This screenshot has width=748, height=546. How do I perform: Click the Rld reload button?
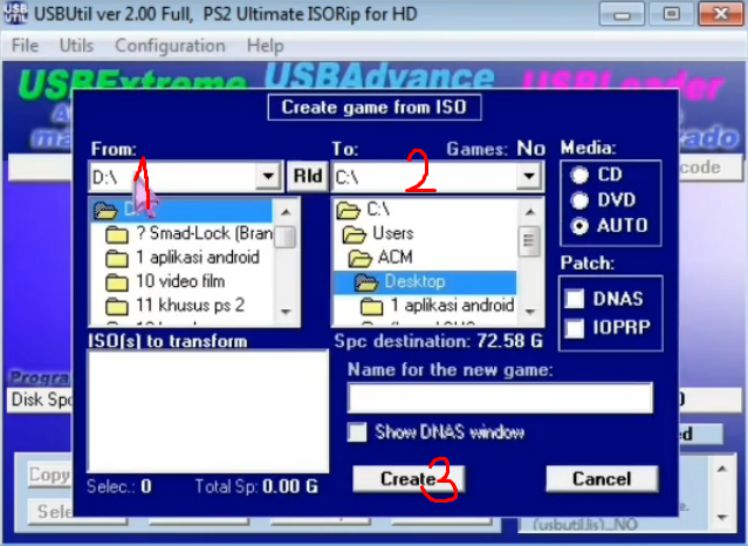click(308, 176)
